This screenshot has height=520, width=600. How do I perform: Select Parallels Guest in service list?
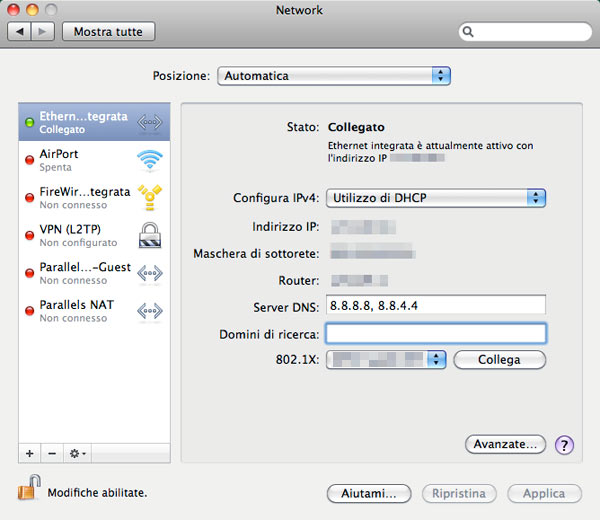[85, 273]
